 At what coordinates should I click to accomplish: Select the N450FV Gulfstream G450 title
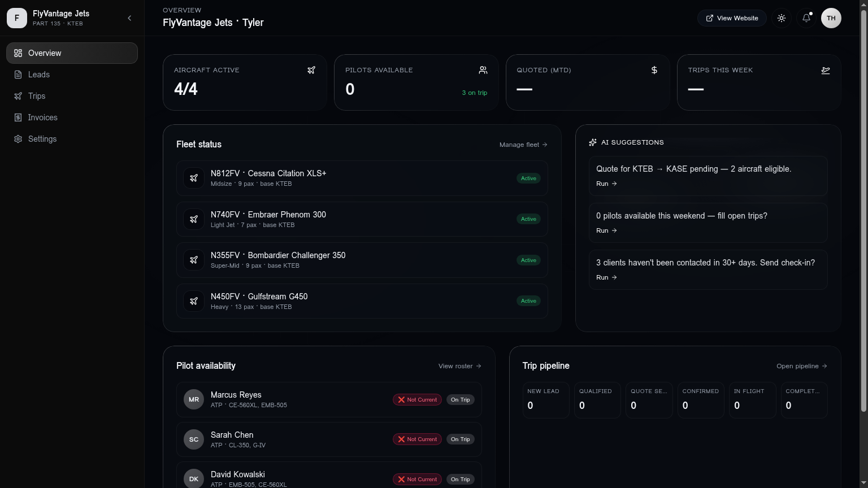(x=259, y=297)
